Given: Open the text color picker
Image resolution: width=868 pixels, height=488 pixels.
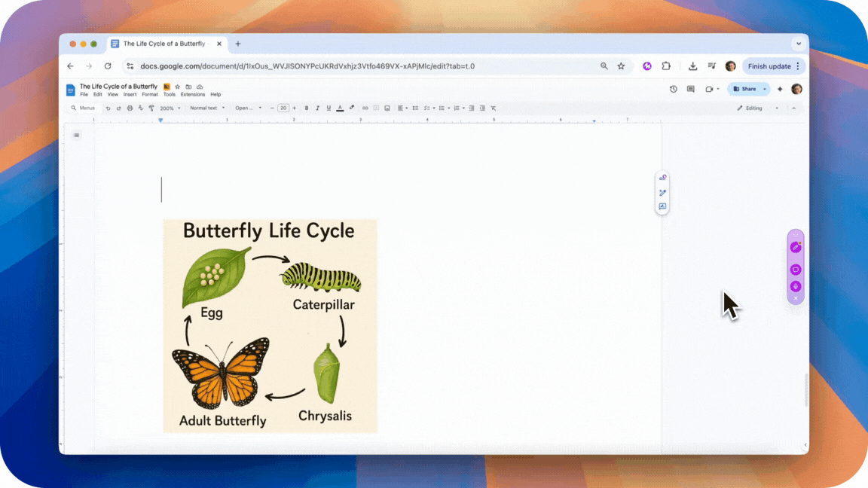Looking at the screenshot, I should tap(339, 108).
